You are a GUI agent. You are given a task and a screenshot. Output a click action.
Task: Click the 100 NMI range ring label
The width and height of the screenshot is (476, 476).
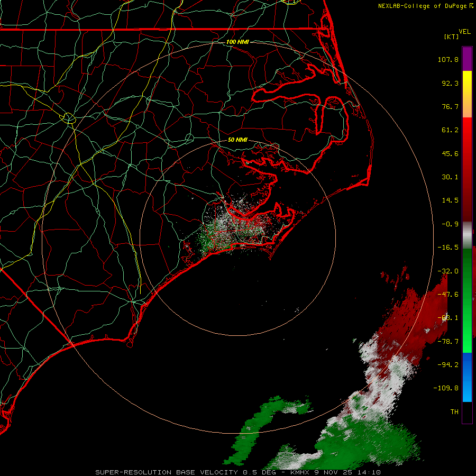point(237,42)
